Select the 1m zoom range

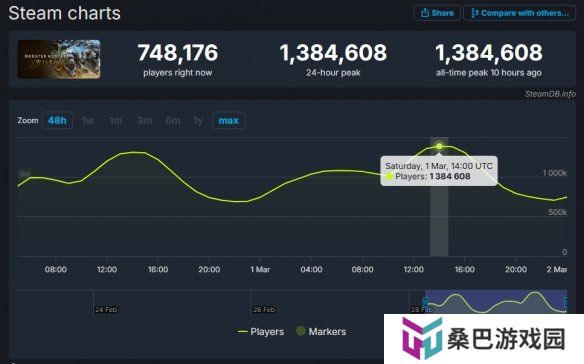(115, 120)
